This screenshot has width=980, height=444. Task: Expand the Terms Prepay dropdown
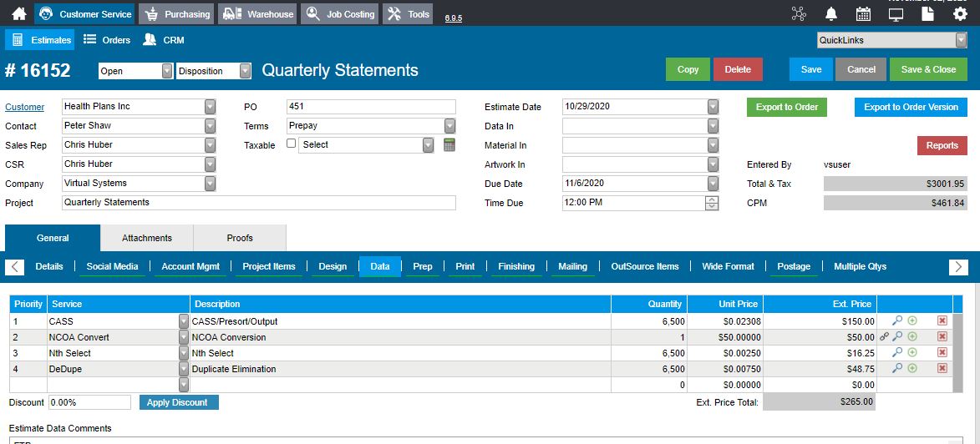coord(450,125)
